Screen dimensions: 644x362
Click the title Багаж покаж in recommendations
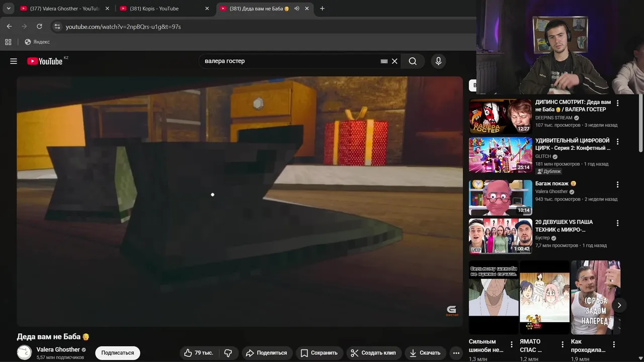(x=555, y=184)
